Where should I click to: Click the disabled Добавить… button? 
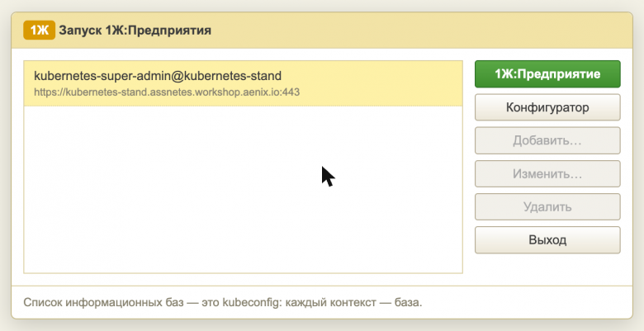click(547, 140)
